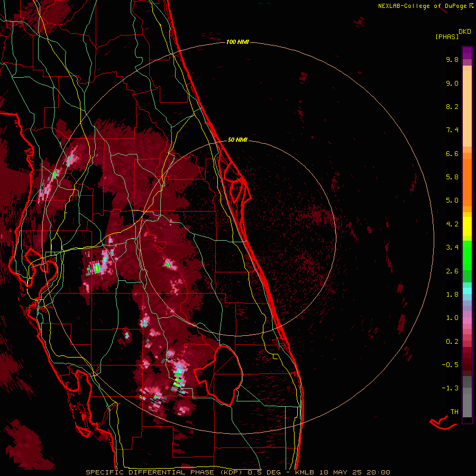Screen dimensions: 476x476
Task: Click the 9.8 value on the color scale
Action: click(452, 59)
